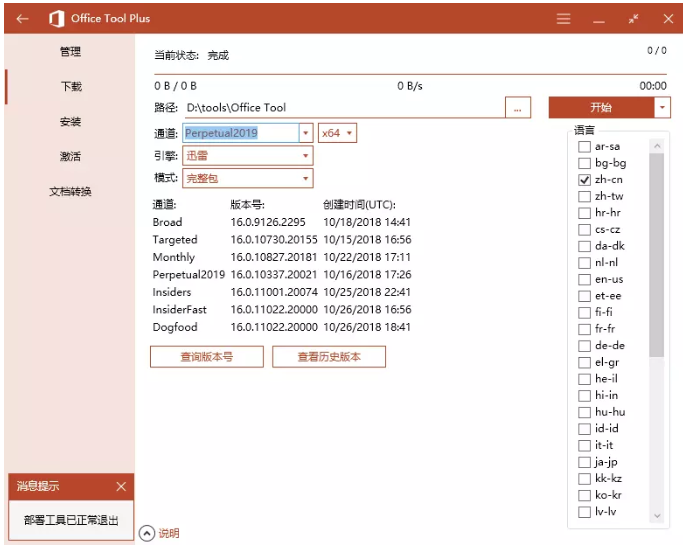The image size is (683, 547).
Task: Tick the da-dk language checkbox
Action: [x=584, y=246]
